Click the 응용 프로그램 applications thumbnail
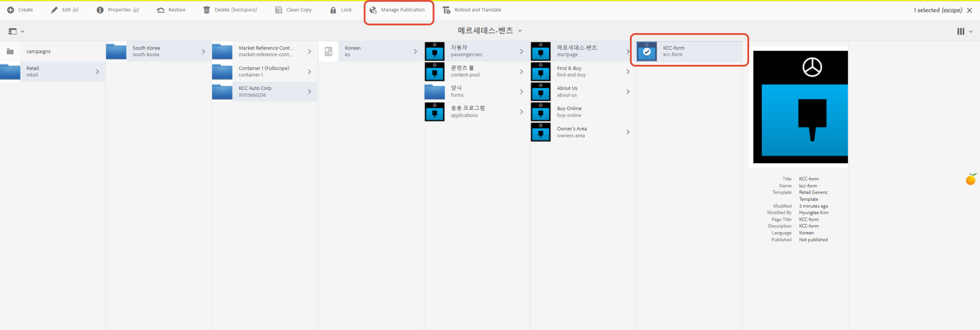980x330 pixels. [x=434, y=112]
